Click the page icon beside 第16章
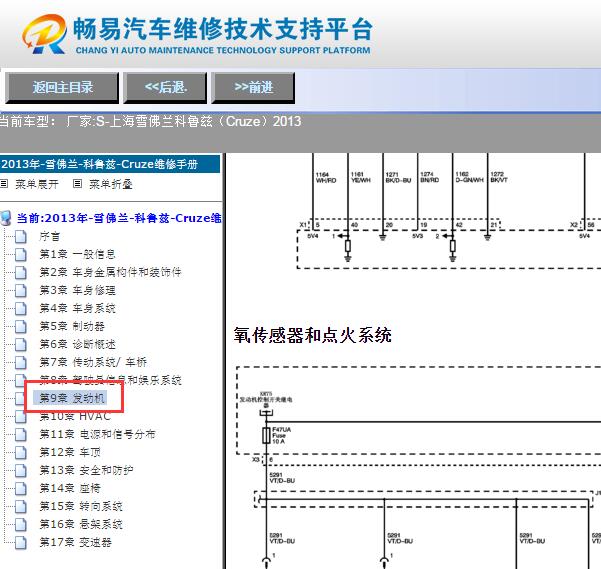This screenshot has width=601, height=569. coord(21,525)
